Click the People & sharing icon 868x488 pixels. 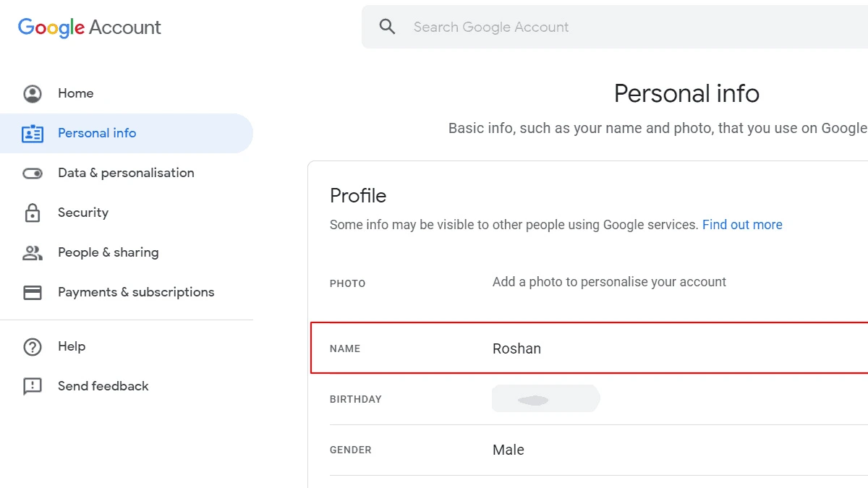[x=33, y=253]
